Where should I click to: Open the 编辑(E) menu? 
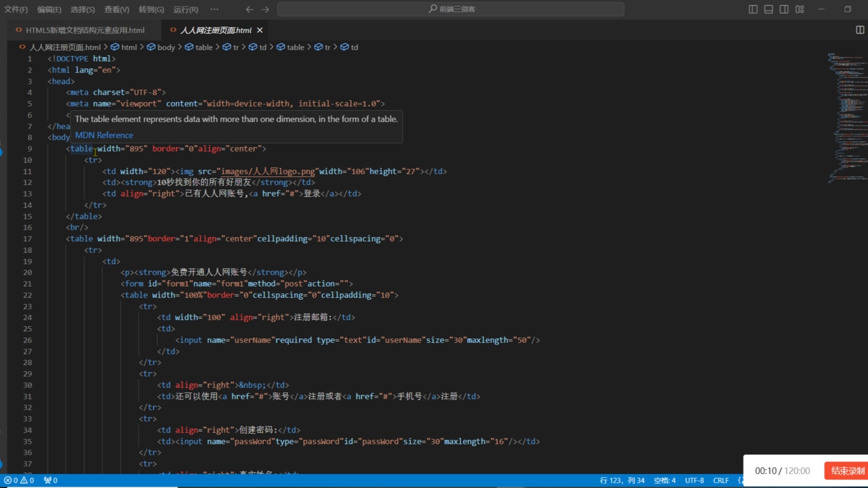49,9
